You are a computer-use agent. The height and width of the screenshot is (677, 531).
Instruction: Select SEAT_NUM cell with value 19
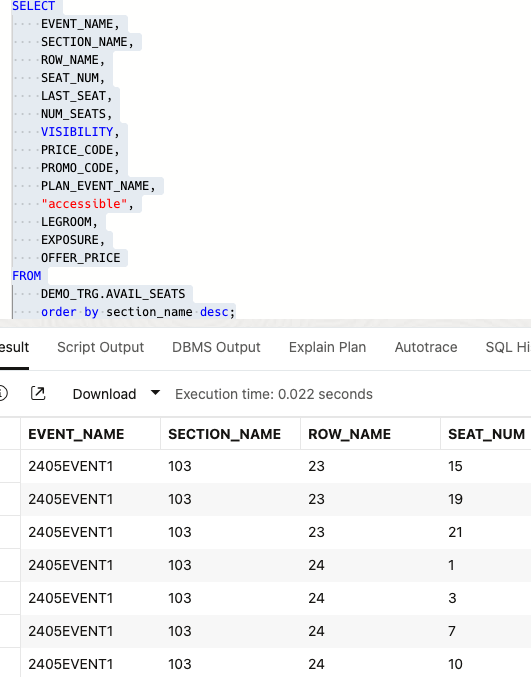[x=486, y=499]
